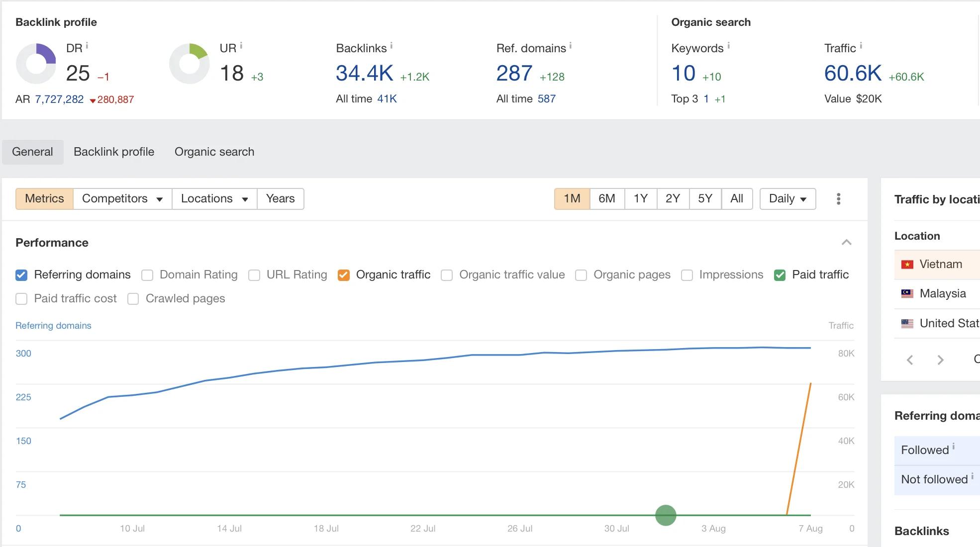Enable Crawled pages checkbox
Image resolution: width=980 pixels, height=547 pixels.
pyautogui.click(x=133, y=299)
